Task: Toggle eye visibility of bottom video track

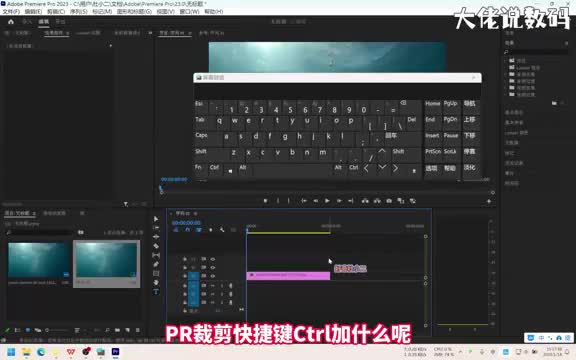Action: 212,276
